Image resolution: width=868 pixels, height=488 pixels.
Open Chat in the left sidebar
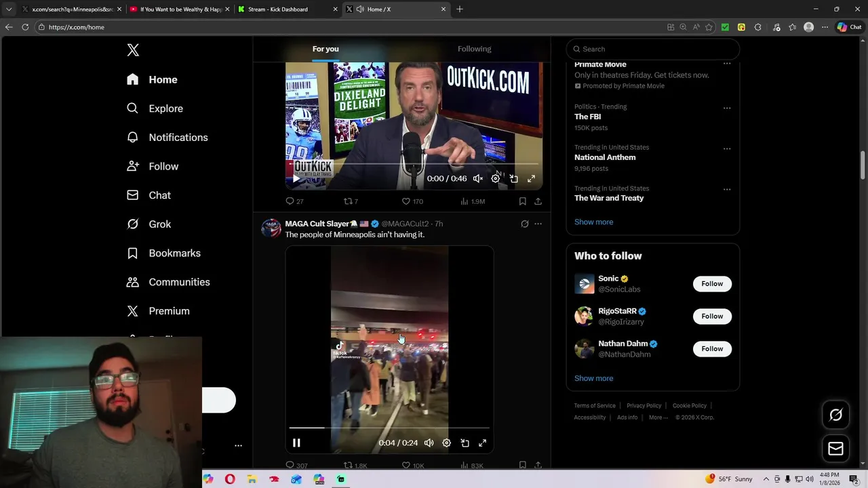[x=149, y=195]
